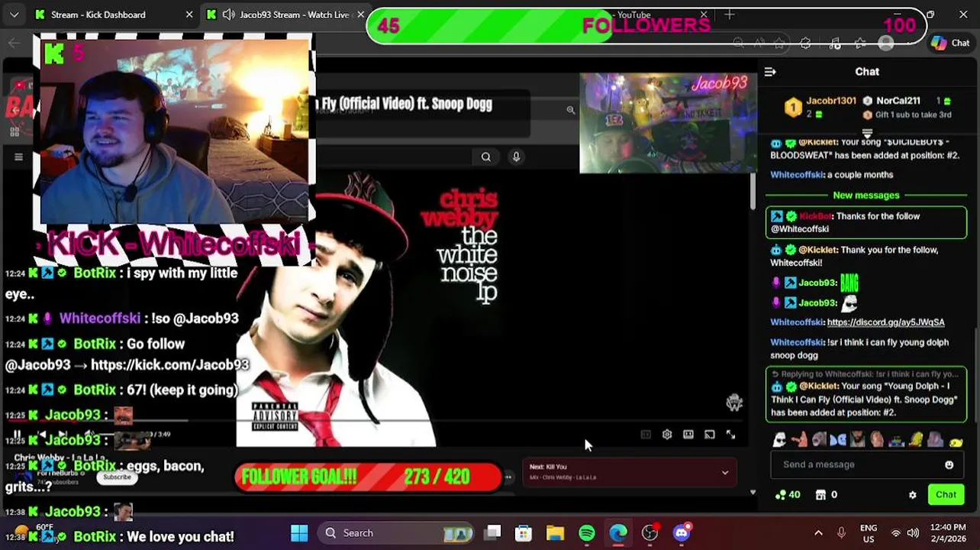The width and height of the screenshot is (980, 550).
Task: Subscribe to the ForTheBurbs YouTube channel
Action: point(117,477)
